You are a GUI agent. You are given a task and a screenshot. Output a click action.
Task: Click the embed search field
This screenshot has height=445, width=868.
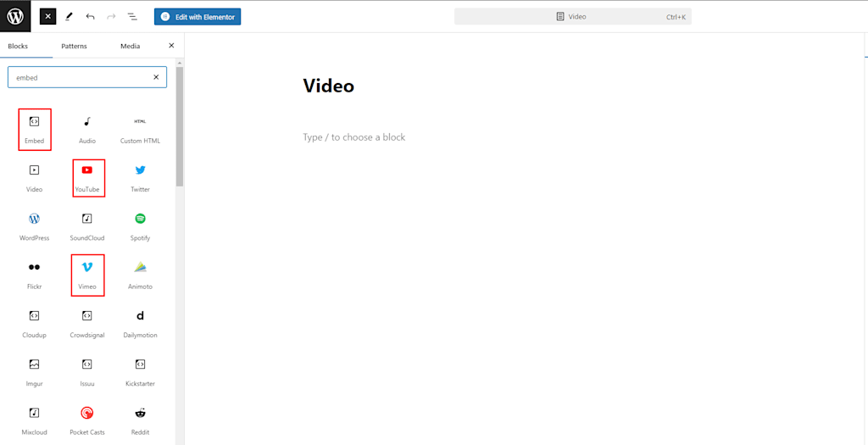point(87,77)
